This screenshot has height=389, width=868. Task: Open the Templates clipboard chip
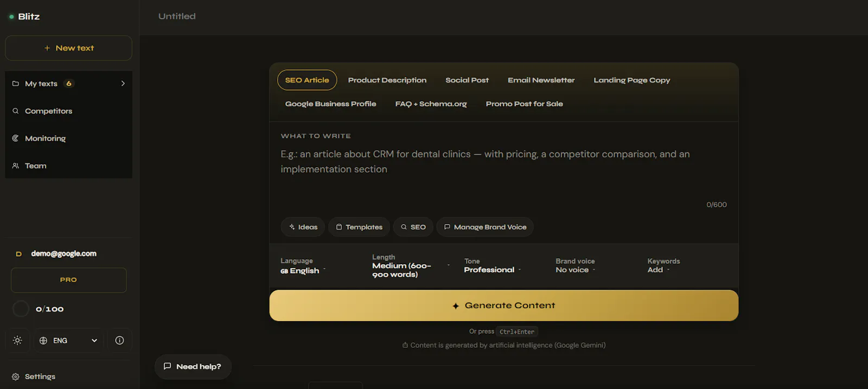tap(359, 227)
